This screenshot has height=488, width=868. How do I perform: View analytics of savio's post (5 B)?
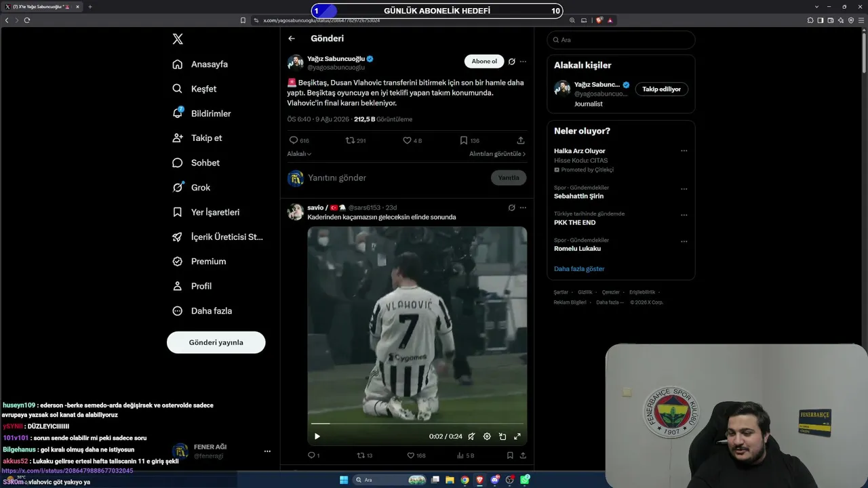pos(465,455)
